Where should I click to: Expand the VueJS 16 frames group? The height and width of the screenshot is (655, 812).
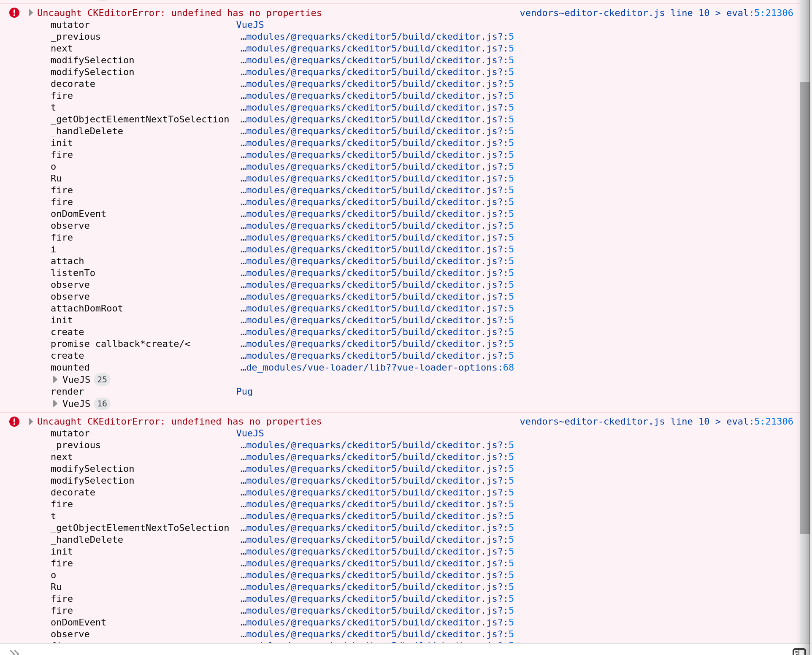[55, 403]
